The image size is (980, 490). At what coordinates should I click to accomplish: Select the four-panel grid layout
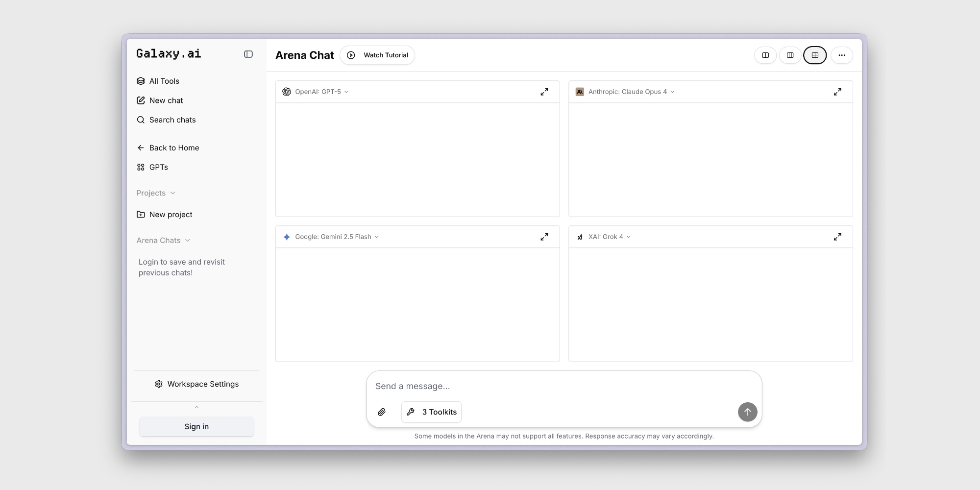point(815,55)
